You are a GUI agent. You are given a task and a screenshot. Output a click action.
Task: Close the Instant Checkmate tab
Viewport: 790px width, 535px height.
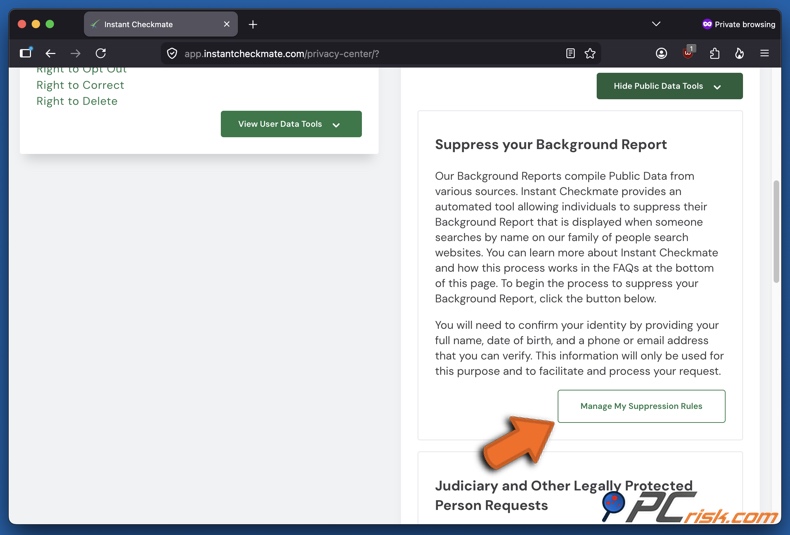227,24
